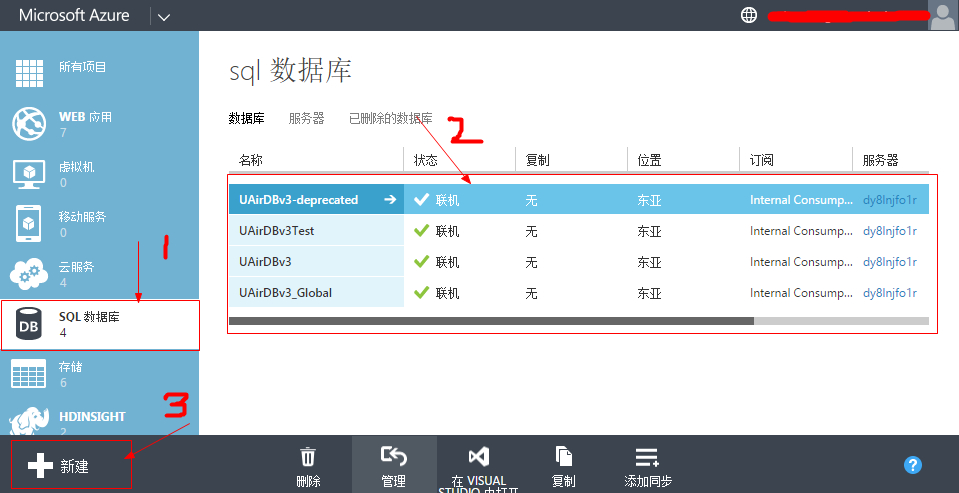Open in Visual Studio icon
This screenshot has width=959, height=493.
[479, 456]
